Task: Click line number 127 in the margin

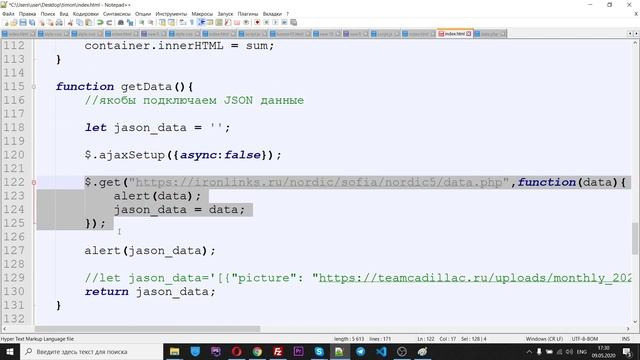Action: [x=14, y=250]
